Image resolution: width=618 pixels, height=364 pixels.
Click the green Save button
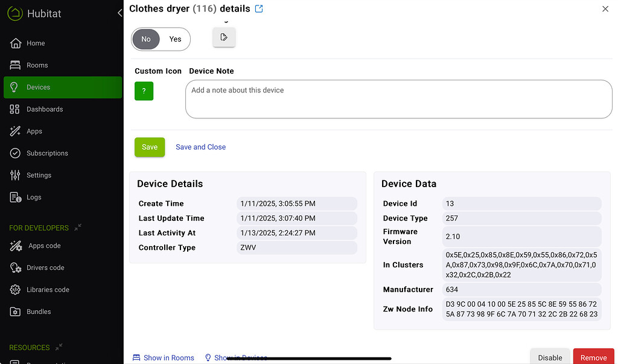[x=150, y=147]
